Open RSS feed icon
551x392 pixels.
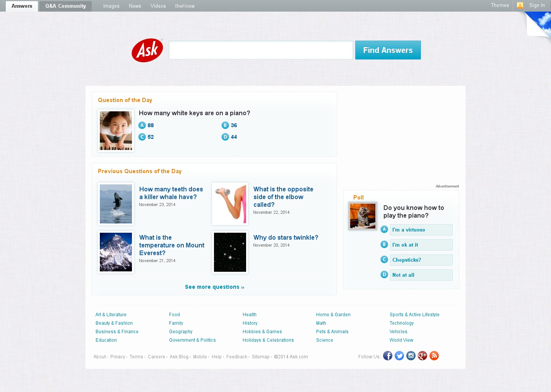pos(434,356)
